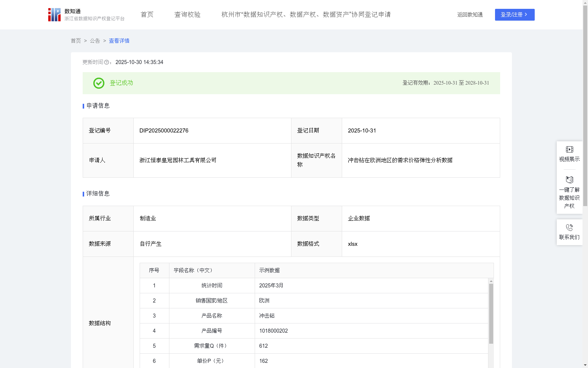
Task: Click the 示例数据 column header
Action: point(374,270)
